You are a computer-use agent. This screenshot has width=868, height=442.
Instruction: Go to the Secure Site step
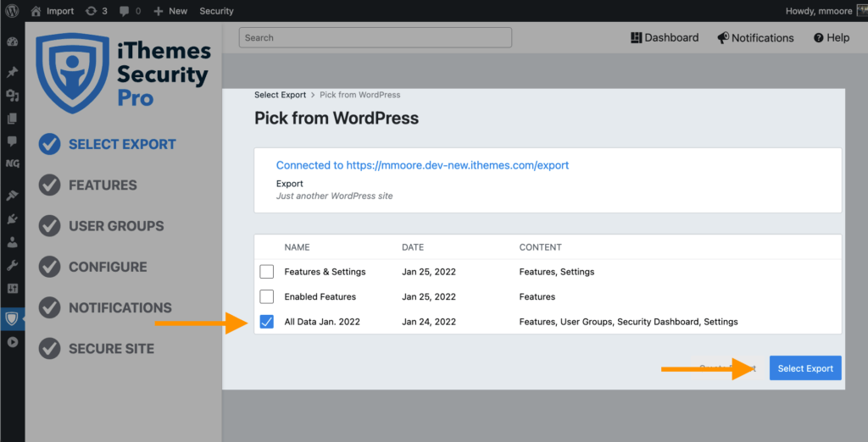pos(97,349)
